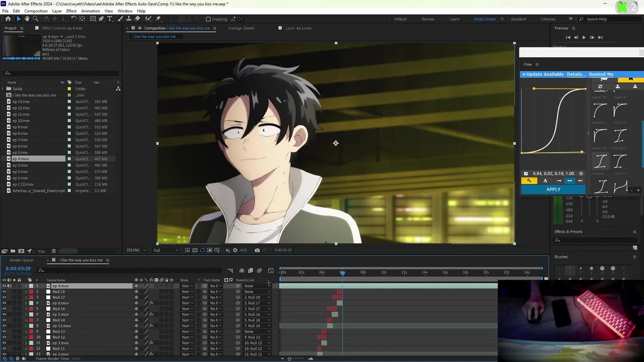
Task: Click the Flow APPLY button
Action: tap(553, 190)
